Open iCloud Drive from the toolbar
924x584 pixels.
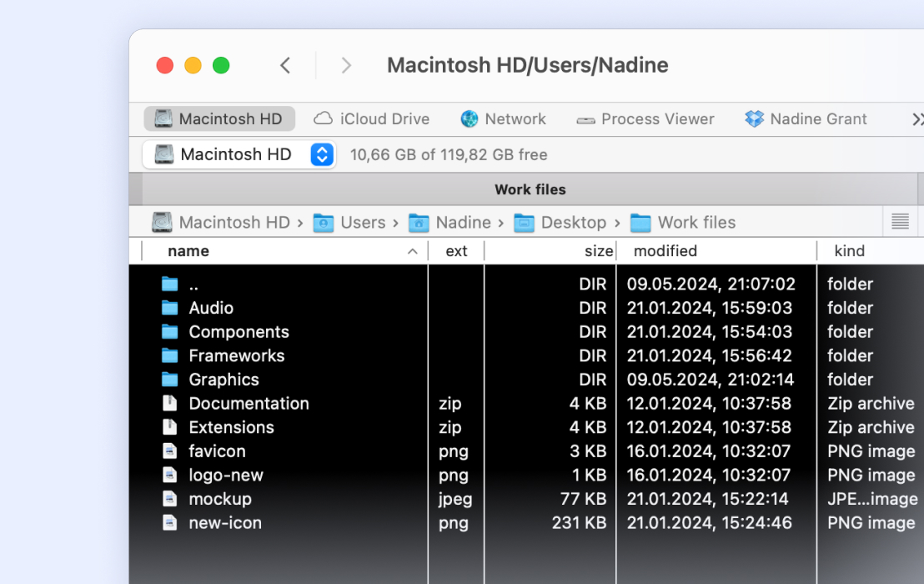click(x=372, y=118)
